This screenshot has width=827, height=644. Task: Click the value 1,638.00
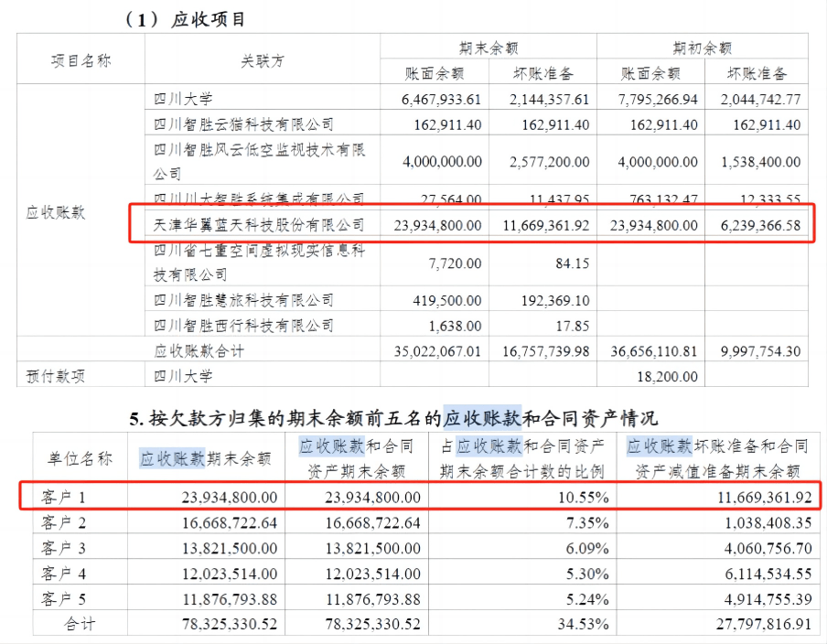[455, 326]
